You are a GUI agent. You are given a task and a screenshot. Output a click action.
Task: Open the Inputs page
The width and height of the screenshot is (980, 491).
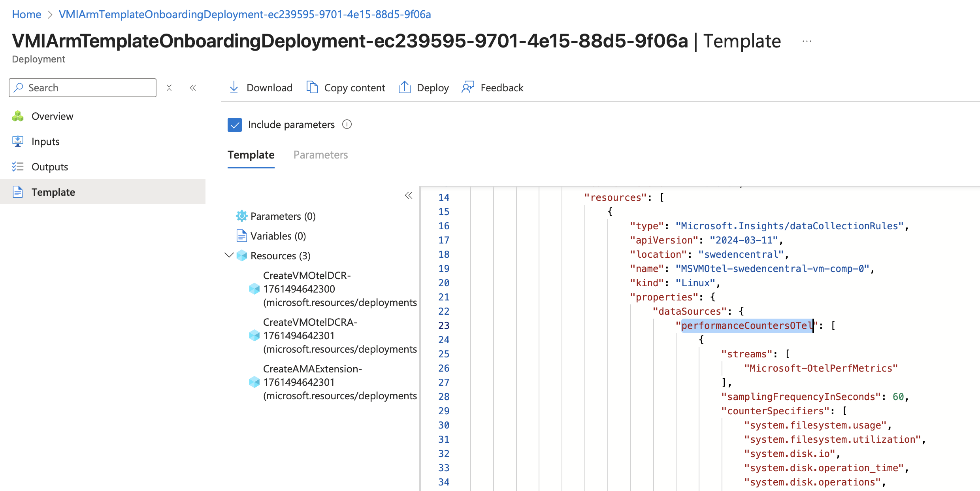tap(45, 141)
